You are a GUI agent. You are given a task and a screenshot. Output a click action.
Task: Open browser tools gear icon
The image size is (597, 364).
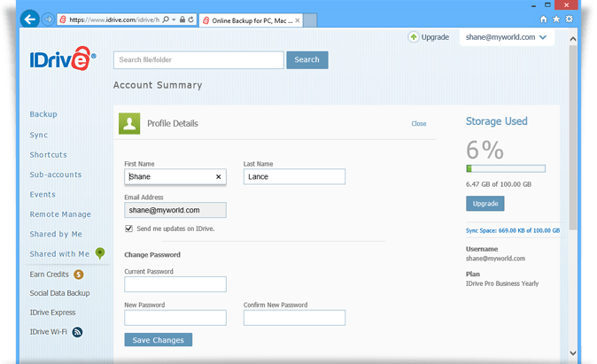tap(570, 19)
